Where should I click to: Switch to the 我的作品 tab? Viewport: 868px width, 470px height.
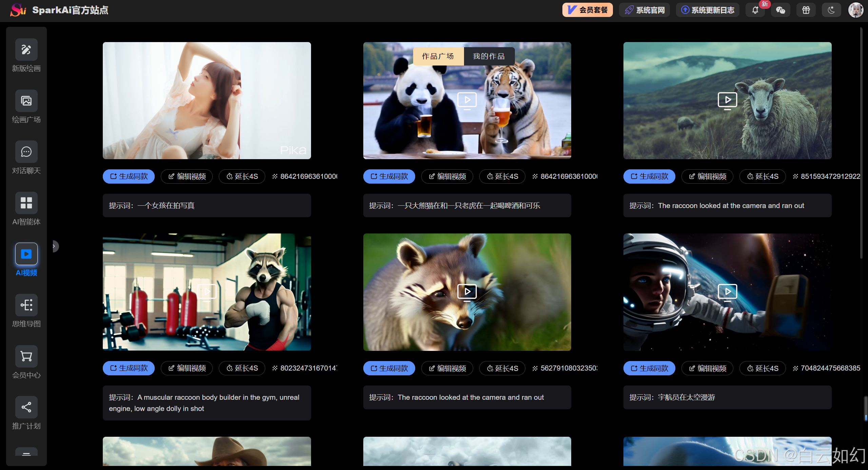(x=489, y=56)
